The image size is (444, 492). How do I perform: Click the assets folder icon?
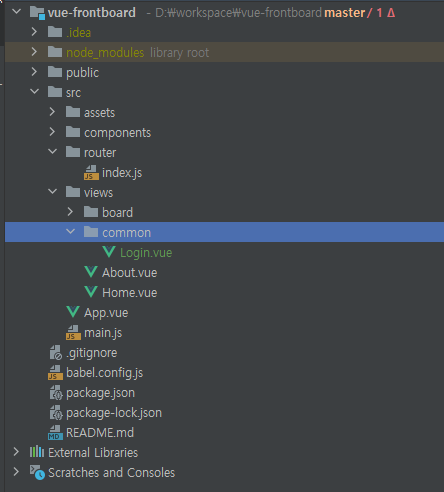[73, 112]
